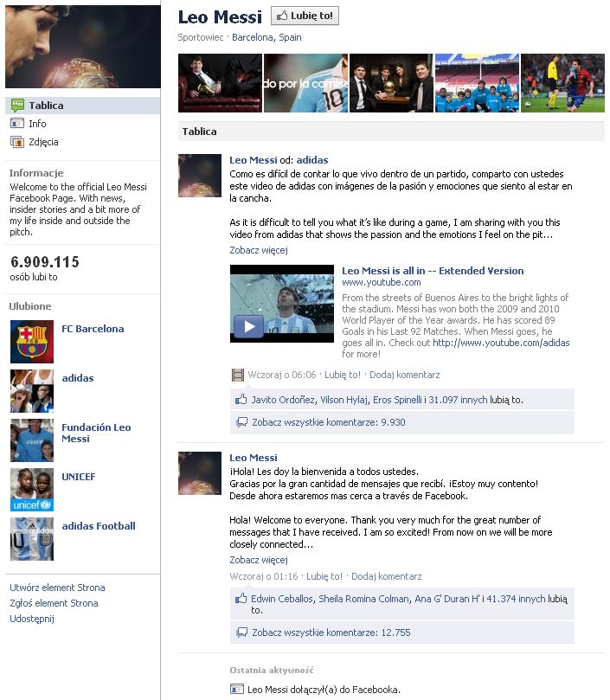Screen dimensions: 610x700
Task: Click the 6.909.115 likes count
Action: tap(45, 262)
